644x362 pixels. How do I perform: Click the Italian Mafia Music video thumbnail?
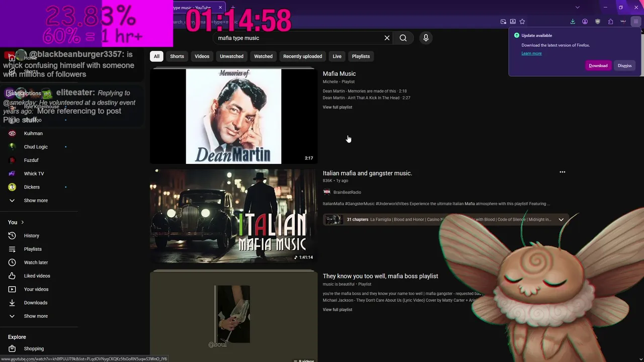[233, 216]
